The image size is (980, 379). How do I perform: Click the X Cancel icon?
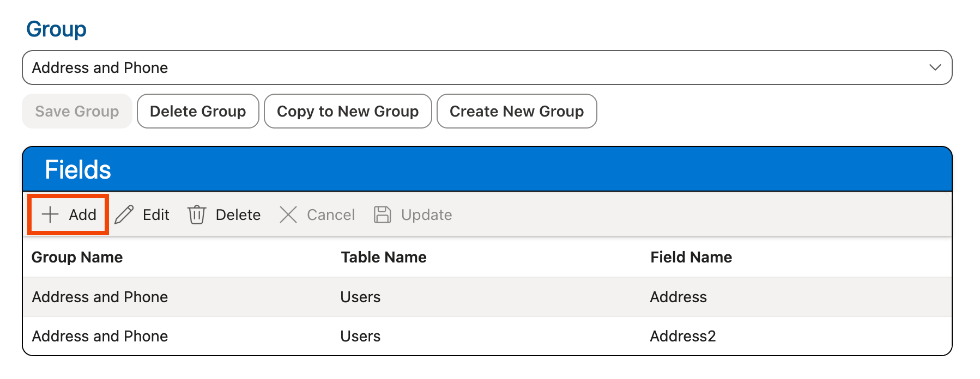coord(288,215)
